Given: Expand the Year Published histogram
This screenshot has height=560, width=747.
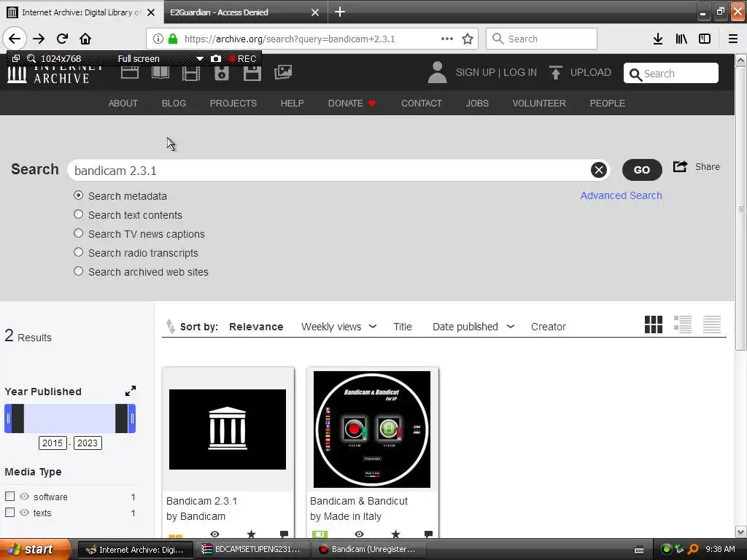Looking at the screenshot, I should pyautogui.click(x=131, y=391).
